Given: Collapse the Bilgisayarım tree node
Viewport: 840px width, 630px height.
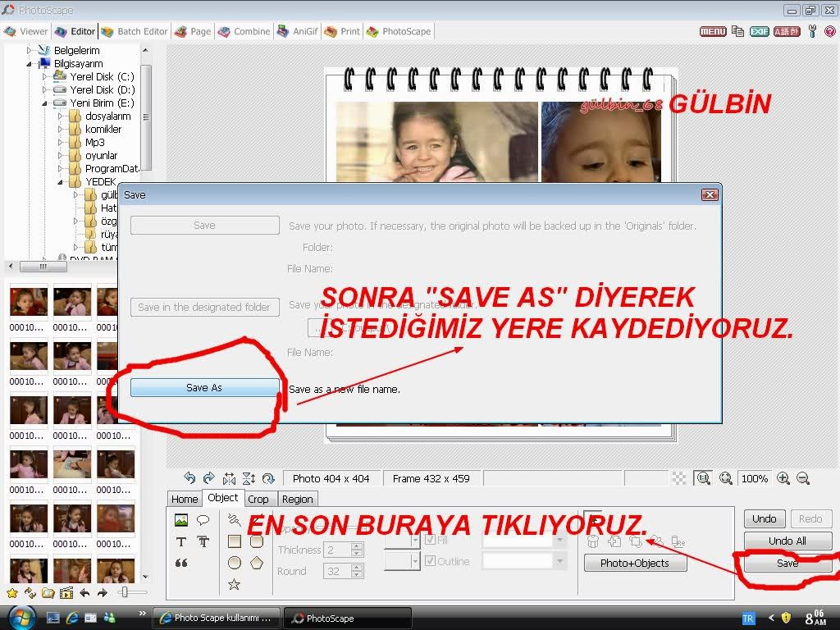Looking at the screenshot, I should point(30,64).
